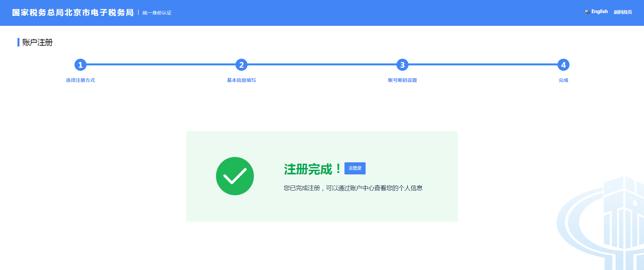The width and height of the screenshot is (644, 270).
Task: Click the 基本信息填写 step label
Action: pyautogui.click(x=241, y=80)
